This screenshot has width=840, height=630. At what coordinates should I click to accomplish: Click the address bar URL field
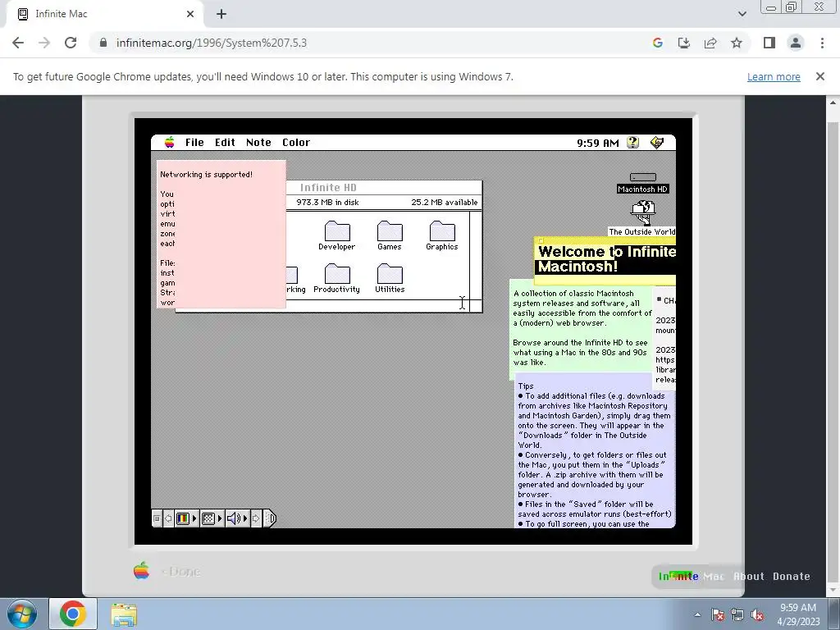tap(370, 43)
